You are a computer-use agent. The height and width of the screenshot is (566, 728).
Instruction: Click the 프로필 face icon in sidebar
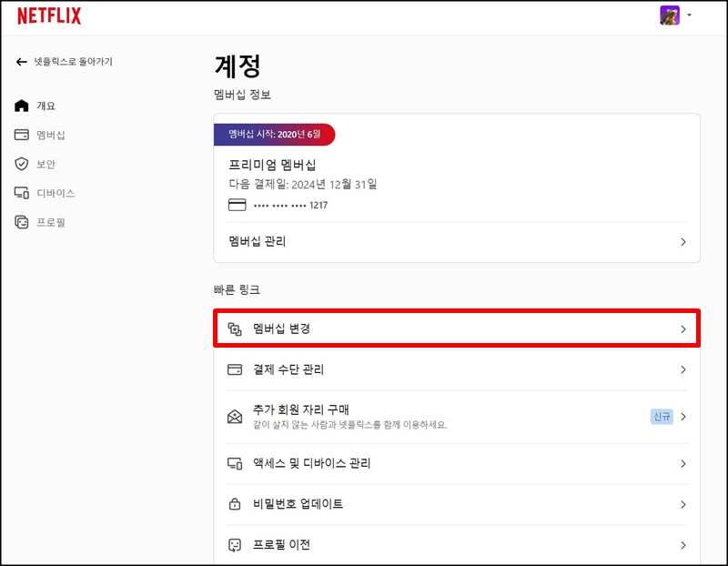(x=21, y=222)
